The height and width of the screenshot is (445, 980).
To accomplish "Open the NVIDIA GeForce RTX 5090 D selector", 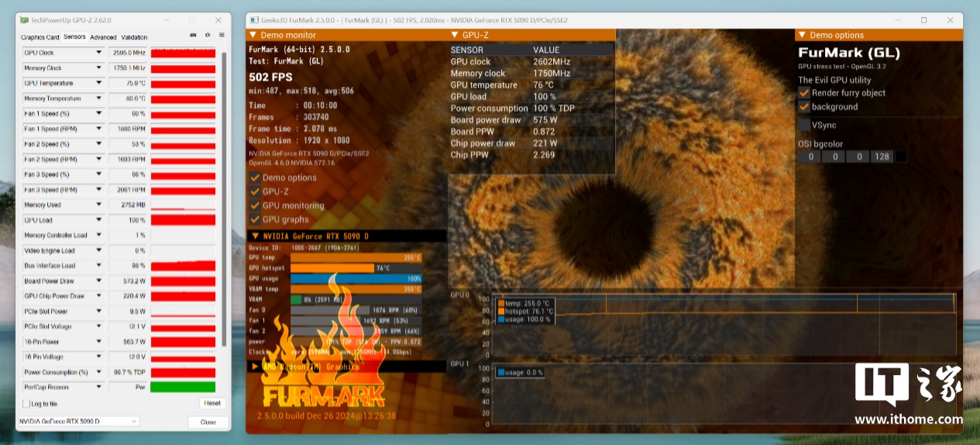I will [77, 421].
